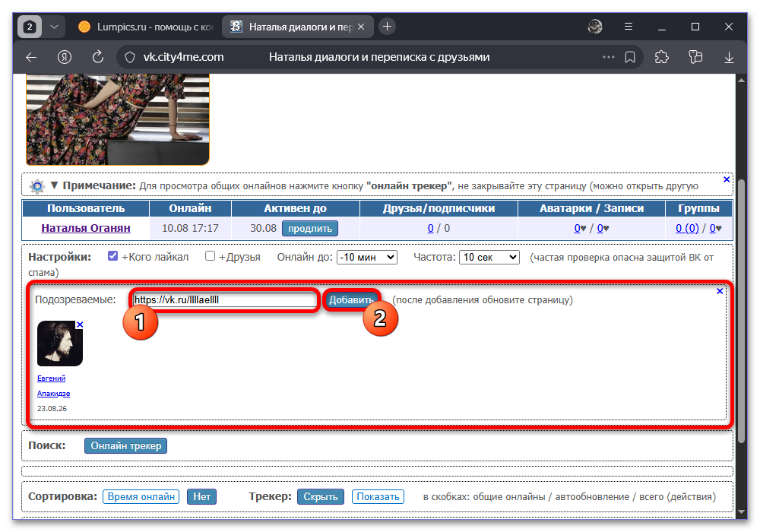Viewport: 760px width, 532px height.
Task: Expand the tab list chevron
Action: coord(54,27)
